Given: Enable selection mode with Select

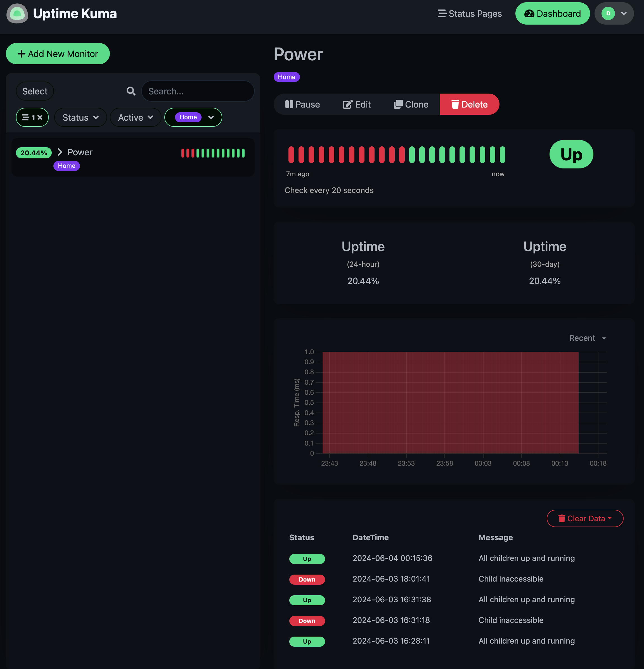Looking at the screenshot, I should pyautogui.click(x=34, y=91).
